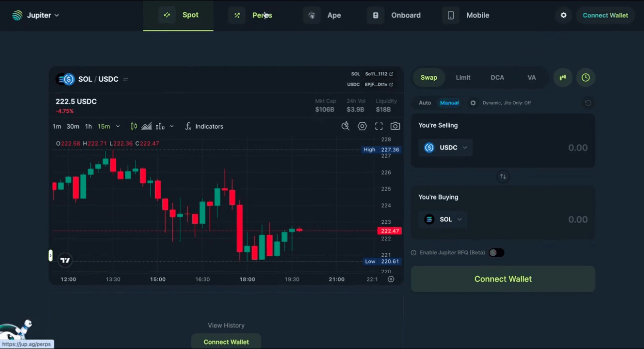Toggle Enable Jupiter RFQ (Beta) switch

pos(496,253)
